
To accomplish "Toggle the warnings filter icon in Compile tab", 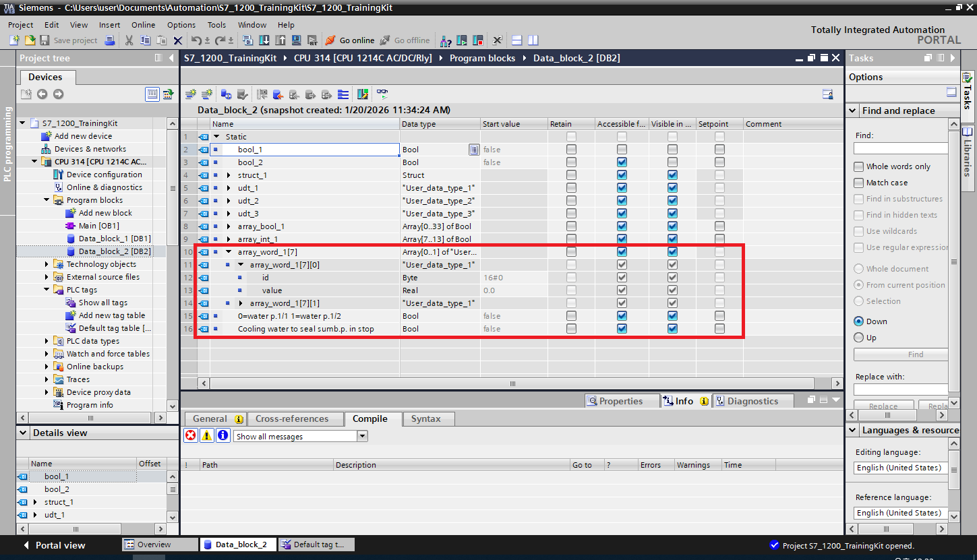I will tap(207, 436).
